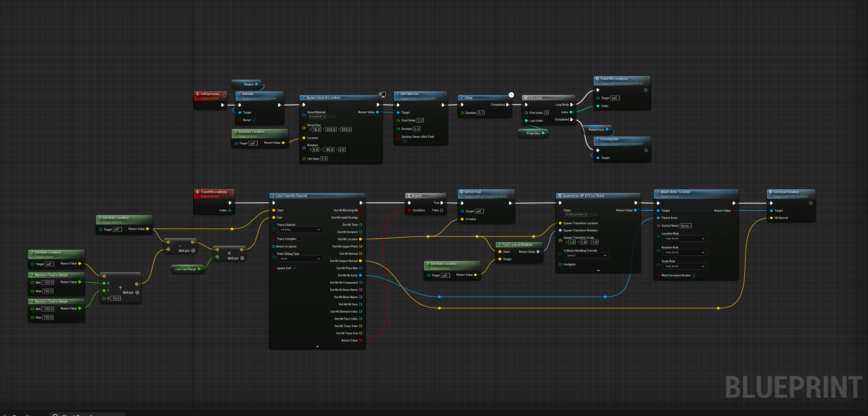Click the Line Trace Return Value red pin

[361, 341]
